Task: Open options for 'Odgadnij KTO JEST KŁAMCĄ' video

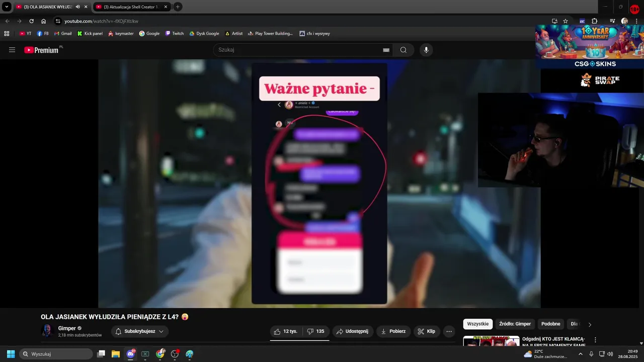Action: click(x=595, y=340)
